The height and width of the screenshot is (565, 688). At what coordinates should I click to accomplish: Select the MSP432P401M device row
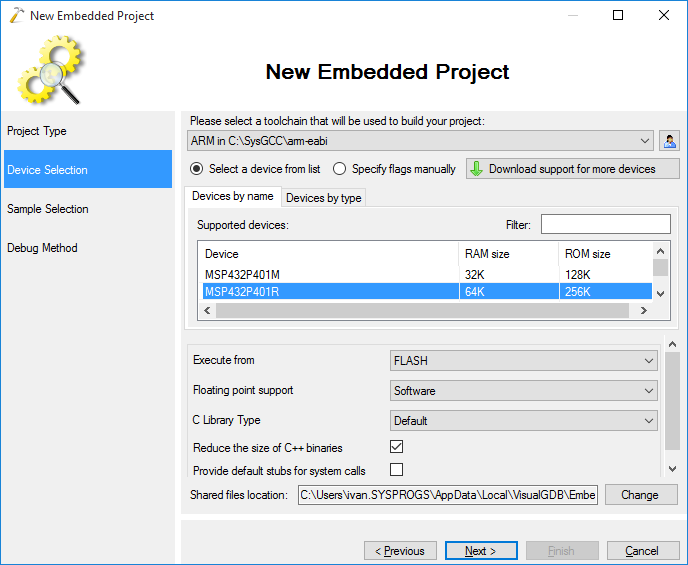click(x=427, y=275)
